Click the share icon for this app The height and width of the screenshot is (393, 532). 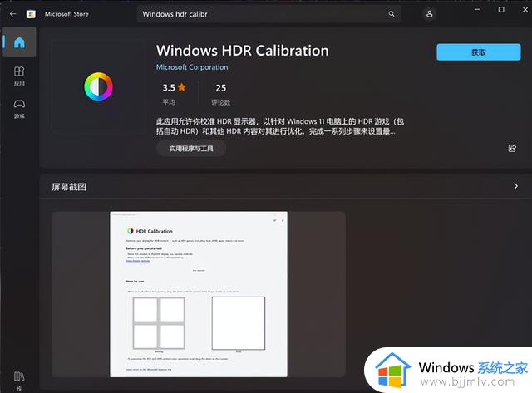512,148
